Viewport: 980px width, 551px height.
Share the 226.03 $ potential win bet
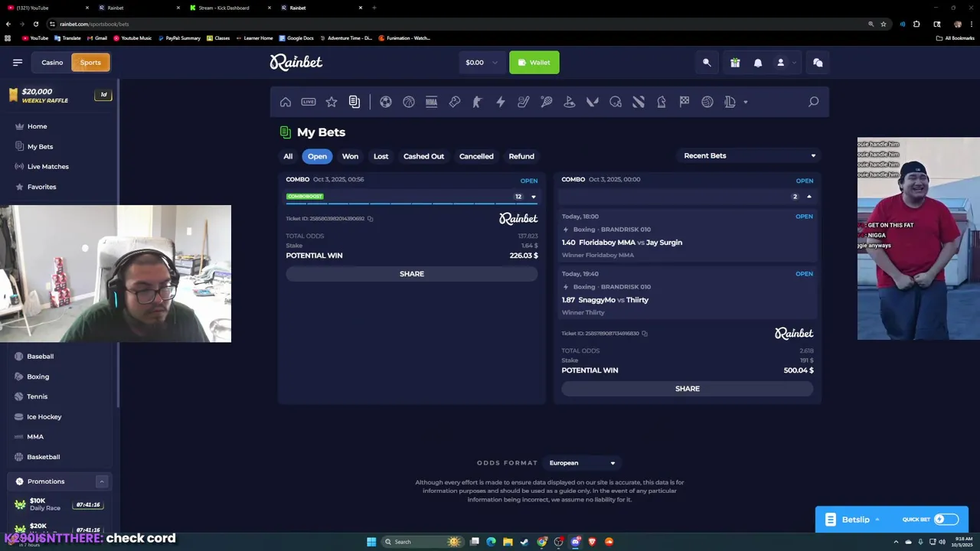(412, 274)
